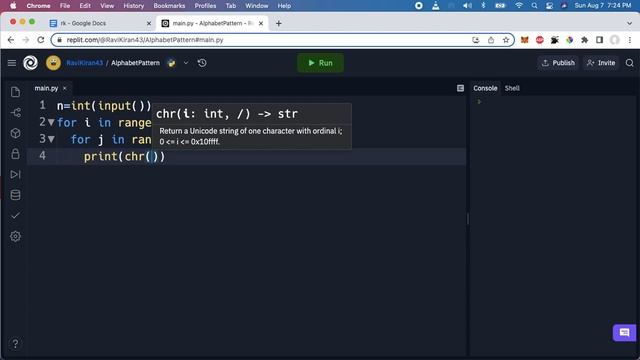
Task: Switch to the Console tab
Action: tap(485, 88)
